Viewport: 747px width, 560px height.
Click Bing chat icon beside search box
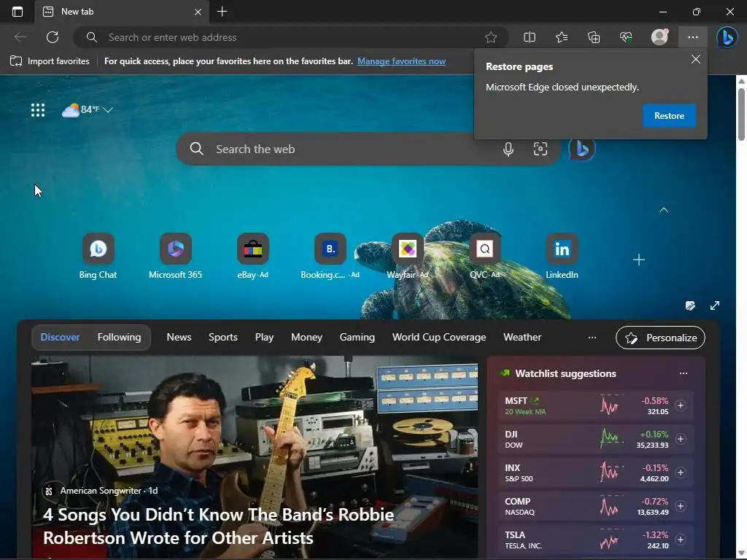(581, 149)
